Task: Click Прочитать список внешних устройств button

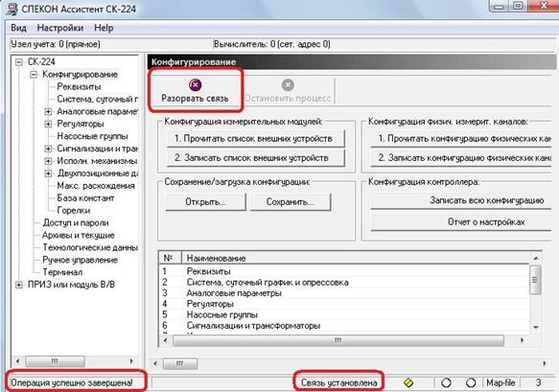Action: [256, 139]
